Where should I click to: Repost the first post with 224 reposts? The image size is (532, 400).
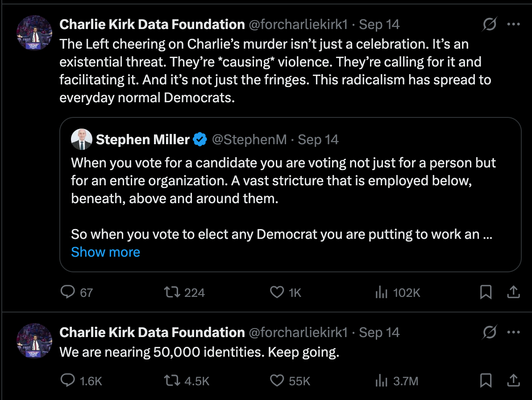(x=171, y=292)
